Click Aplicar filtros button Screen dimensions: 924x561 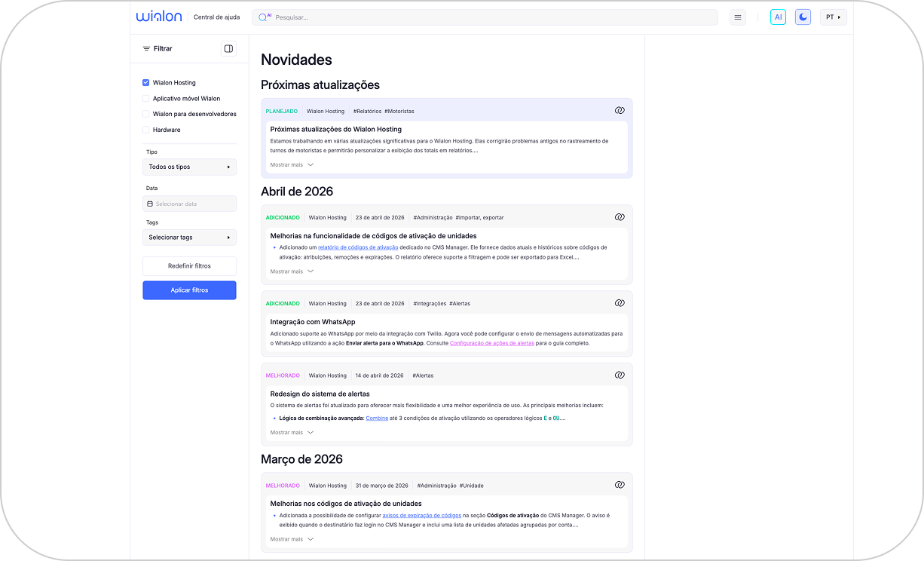click(189, 290)
